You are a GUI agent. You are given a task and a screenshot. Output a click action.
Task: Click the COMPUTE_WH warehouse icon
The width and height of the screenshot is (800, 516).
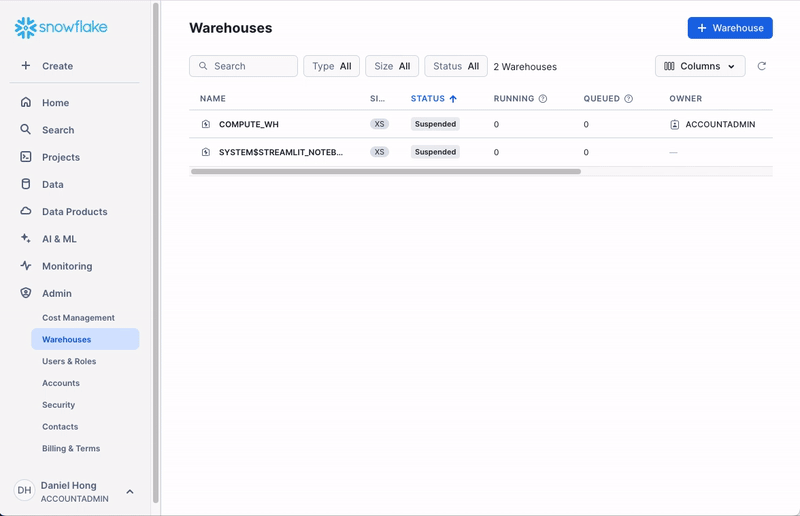click(x=206, y=124)
